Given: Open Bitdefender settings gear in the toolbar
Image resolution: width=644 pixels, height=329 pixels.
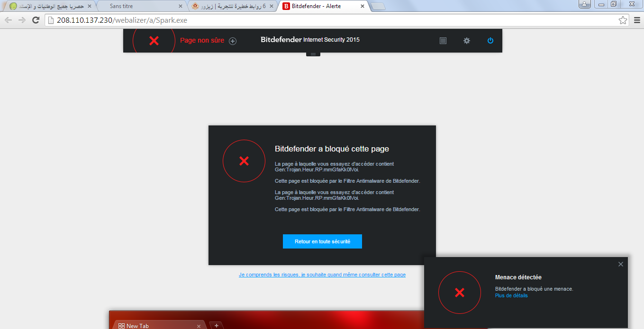Looking at the screenshot, I should tap(467, 41).
